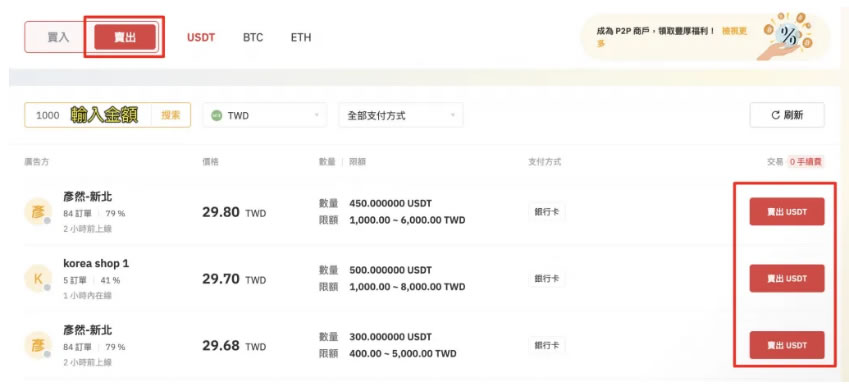Screen dimensions: 849x385
Task: Click the korea shop 1 avatar icon
Action: point(38,278)
